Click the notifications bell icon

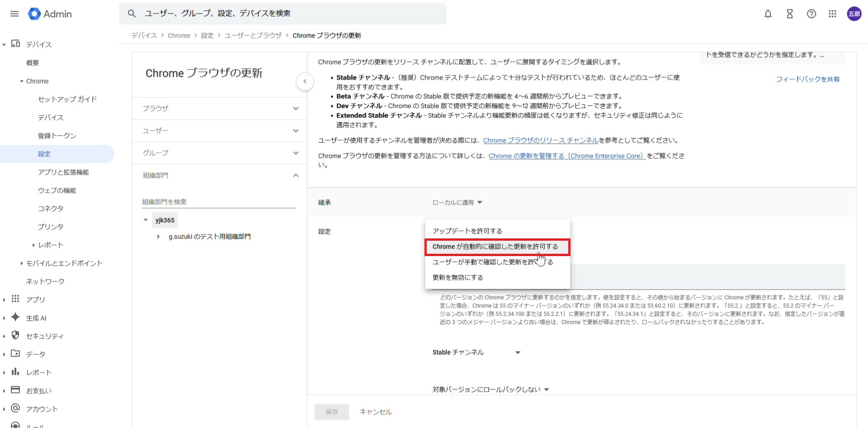tap(768, 14)
